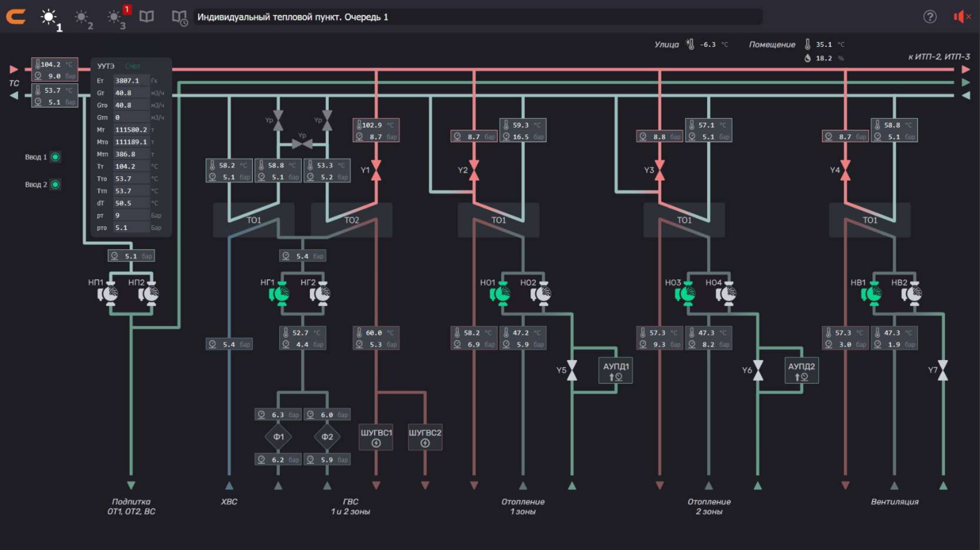980x550 pixels.
Task: Open control valve У1
Action: (376, 170)
